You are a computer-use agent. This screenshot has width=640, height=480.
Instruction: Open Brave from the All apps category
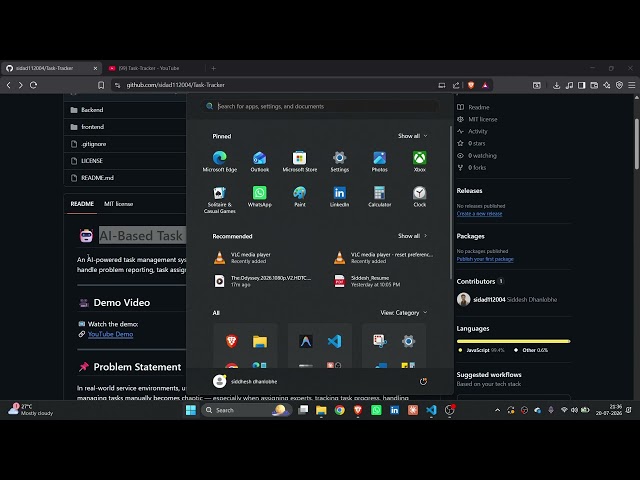point(231,341)
